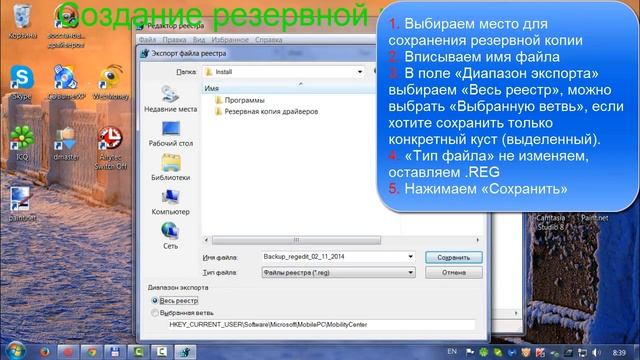Expand the Папка Install folder dropdown
Viewport: 640px width, 360px height.
click(360, 72)
